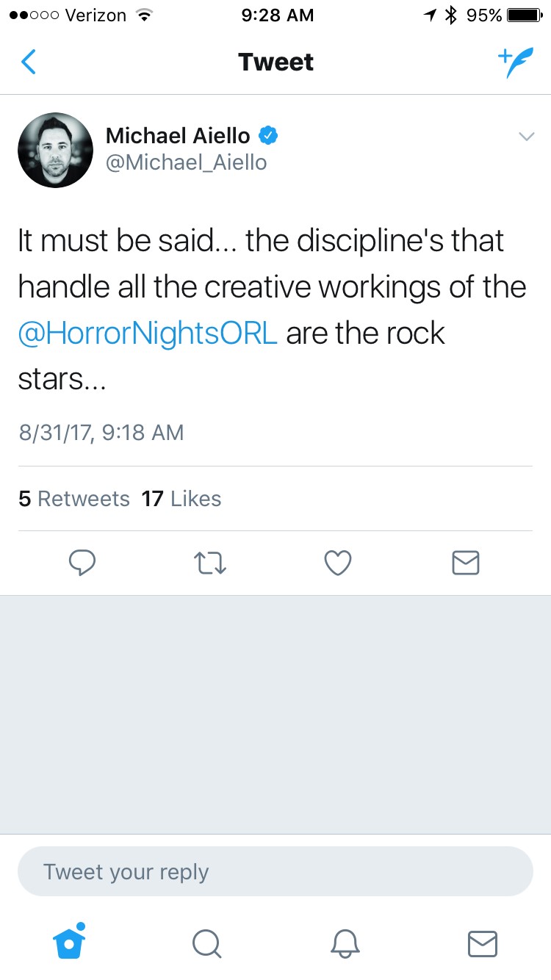The width and height of the screenshot is (551, 980).
Task: Share tweet via Direct Message envelope
Action: 465,563
